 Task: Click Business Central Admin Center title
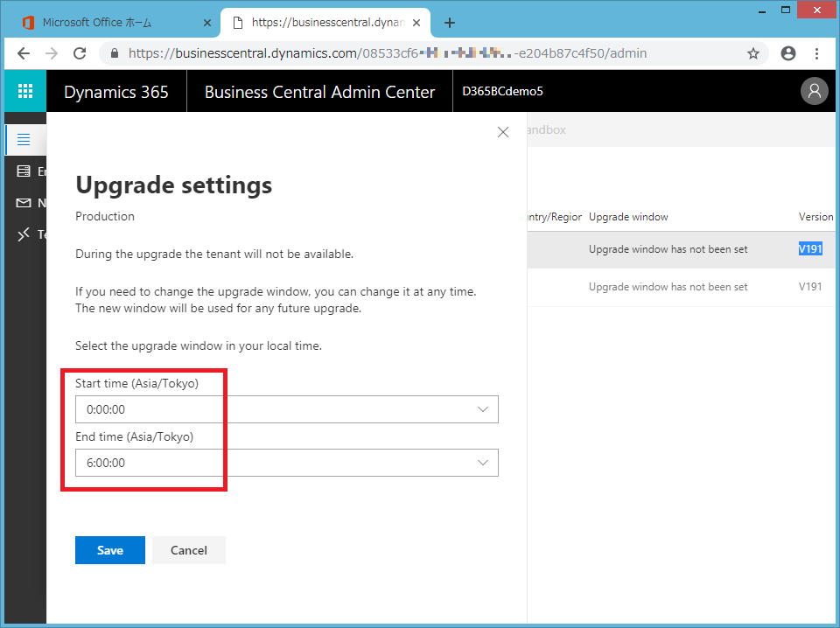click(x=320, y=92)
